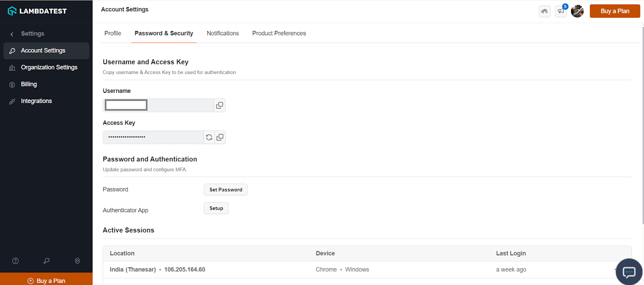Regenerate the Access Key
Screen dimensions: 644x285
point(209,137)
